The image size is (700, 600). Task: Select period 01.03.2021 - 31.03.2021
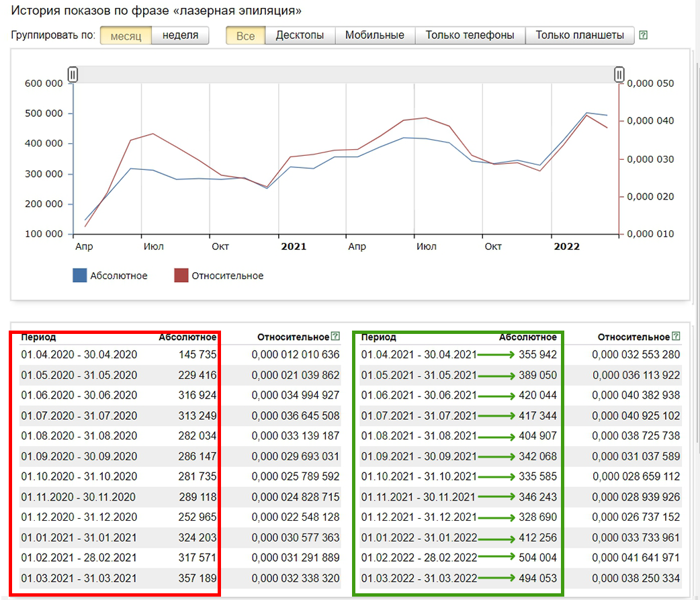(x=79, y=578)
